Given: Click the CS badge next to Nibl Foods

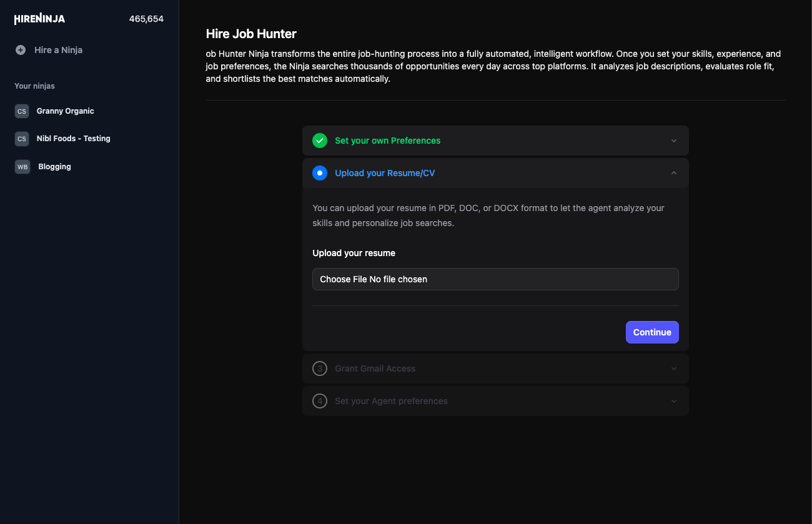Looking at the screenshot, I should (22, 139).
